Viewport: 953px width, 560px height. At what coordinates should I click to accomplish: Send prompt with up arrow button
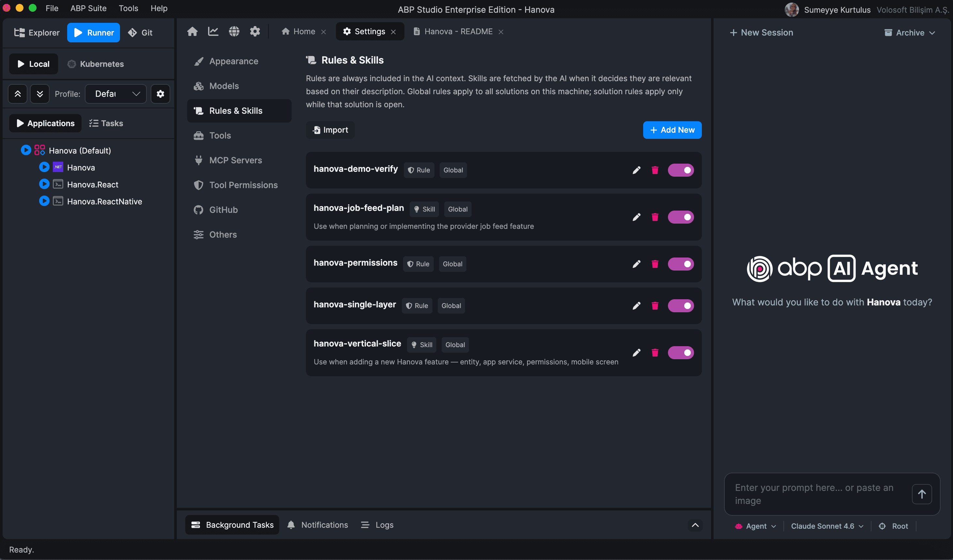pyautogui.click(x=922, y=494)
